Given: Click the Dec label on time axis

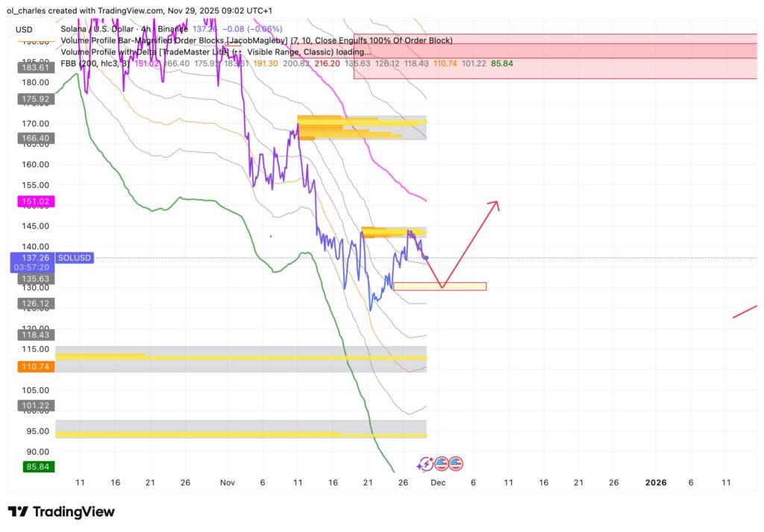Looking at the screenshot, I should pyautogui.click(x=438, y=484).
